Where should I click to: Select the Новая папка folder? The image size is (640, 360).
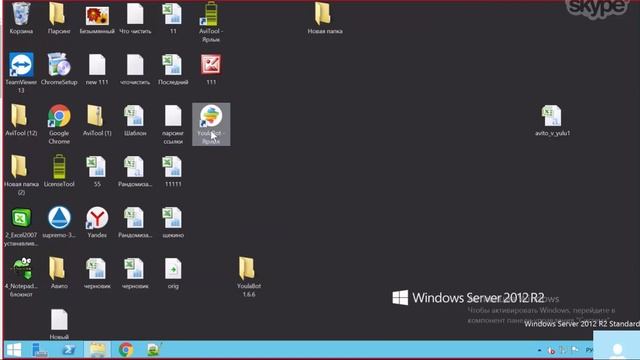coord(325,18)
